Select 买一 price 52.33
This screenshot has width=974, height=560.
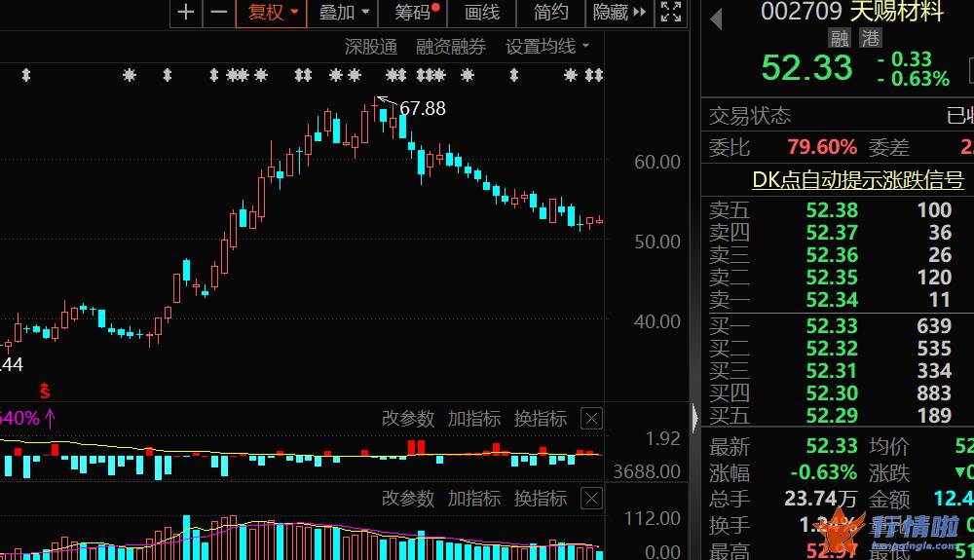(x=832, y=325)
